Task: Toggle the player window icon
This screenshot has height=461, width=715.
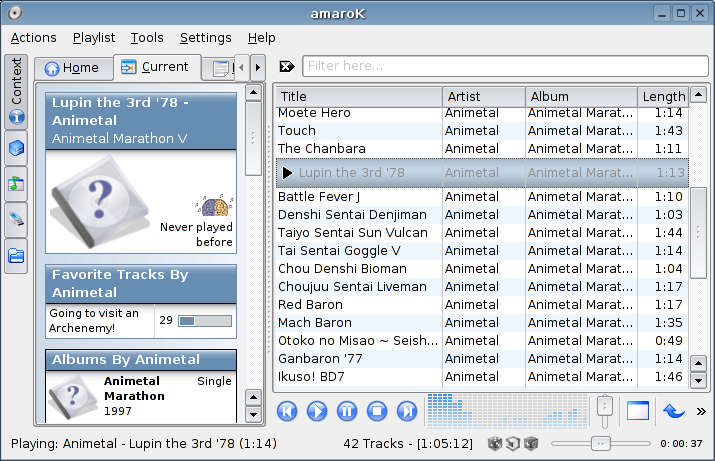Action: (x=637, y=411)
